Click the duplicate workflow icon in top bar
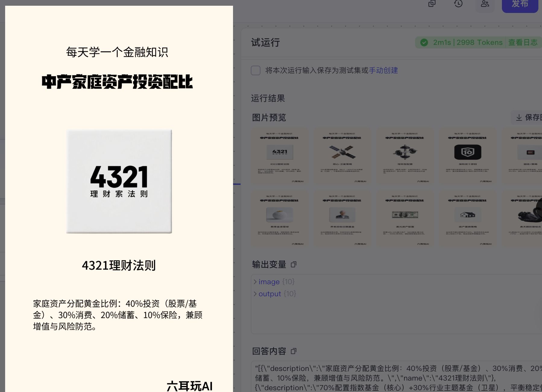The image size is (542, 392). coord(432,4)
